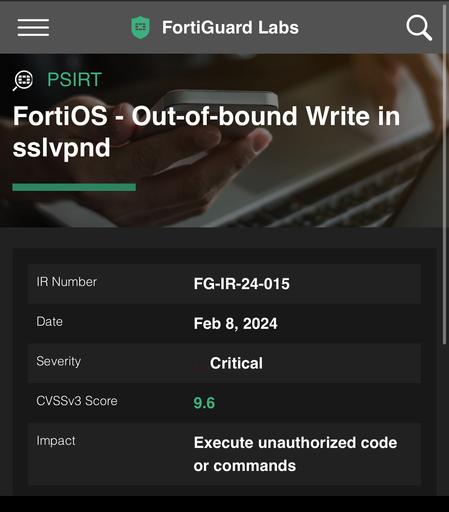Select the PSIRT section label

pyautogui.click(x=74, y=80)
